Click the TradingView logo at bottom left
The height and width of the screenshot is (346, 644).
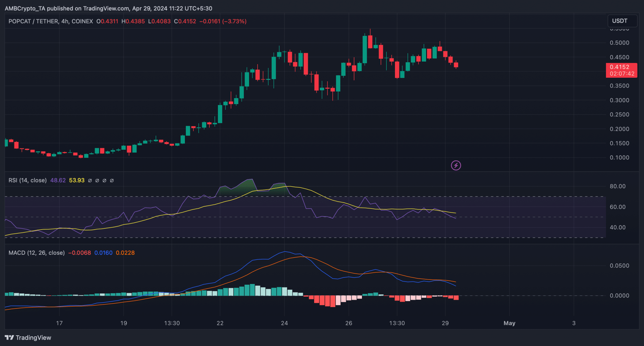pyautogui.click(x=28, y=338)
